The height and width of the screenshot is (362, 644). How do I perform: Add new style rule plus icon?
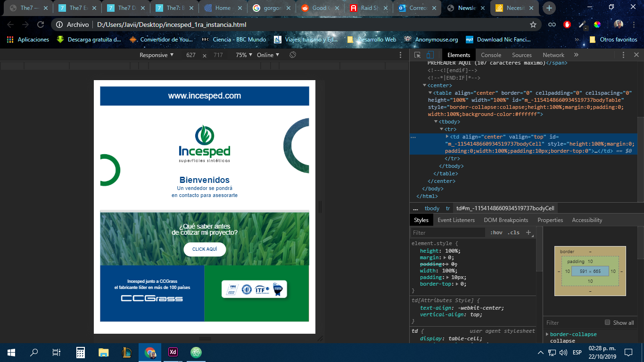pos(529,232)
